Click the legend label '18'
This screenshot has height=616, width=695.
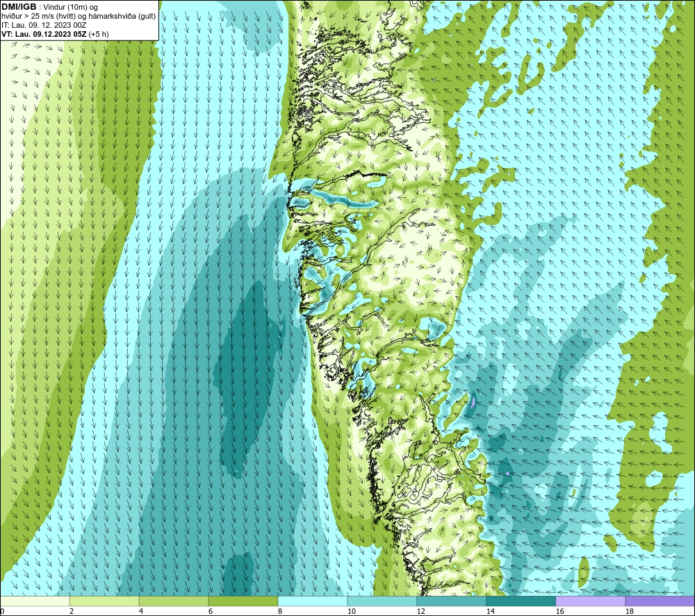pos(629,612)
